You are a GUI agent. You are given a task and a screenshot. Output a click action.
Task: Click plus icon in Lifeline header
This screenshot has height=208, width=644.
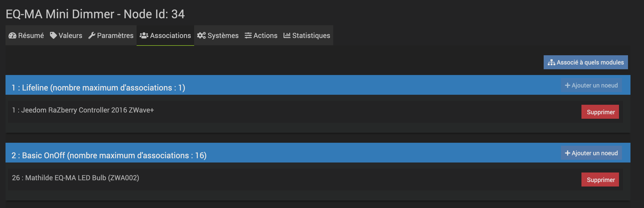click(567, 85)
